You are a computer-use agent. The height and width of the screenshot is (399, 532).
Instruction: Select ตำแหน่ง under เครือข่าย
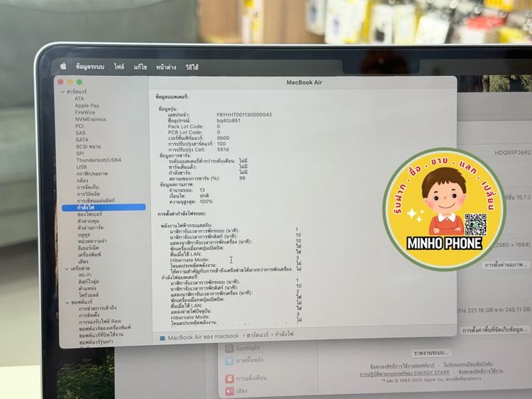pos(87,288)
